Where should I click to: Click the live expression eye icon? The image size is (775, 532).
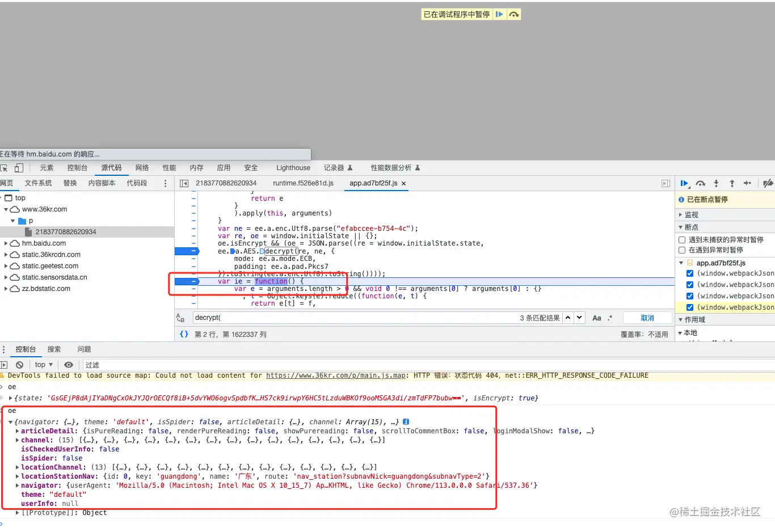[x=69, y=365]
